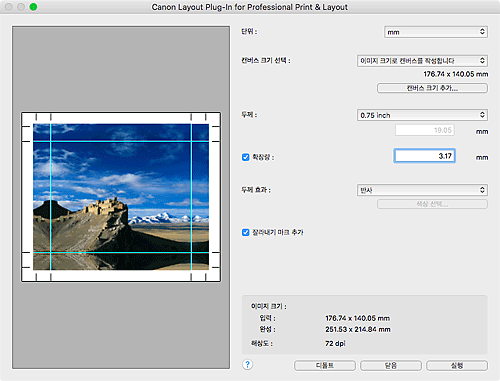Toggle the 확장량 checkbox
The image size is (500, 381).
click(x=246, y=157)
